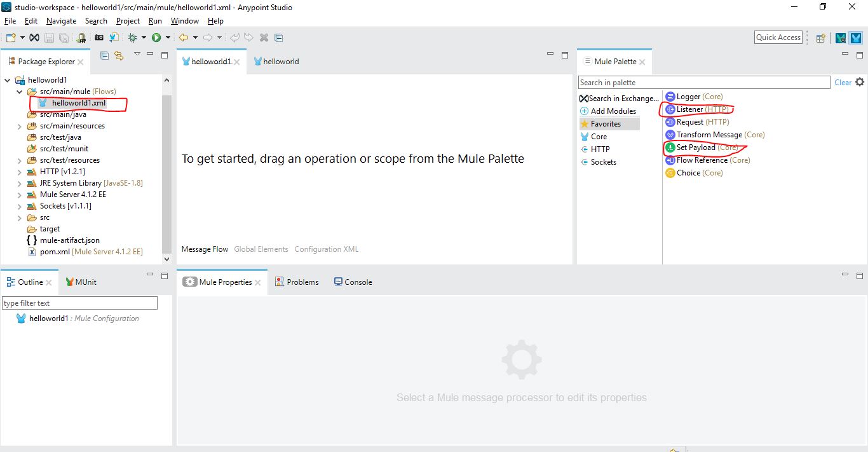Click the Clear link in Mule Palette
This screenshot has width=868, height=452.
(x=843, y=83)
